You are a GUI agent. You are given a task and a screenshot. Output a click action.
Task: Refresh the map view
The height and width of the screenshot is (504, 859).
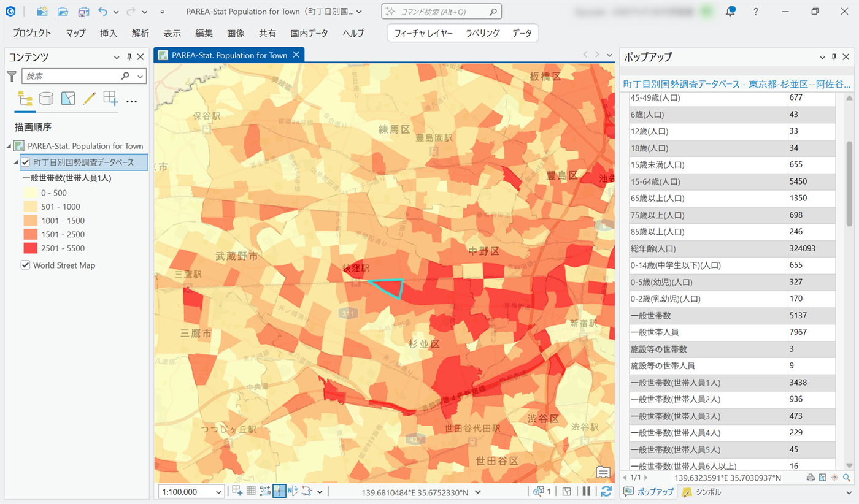pos(606,491)
